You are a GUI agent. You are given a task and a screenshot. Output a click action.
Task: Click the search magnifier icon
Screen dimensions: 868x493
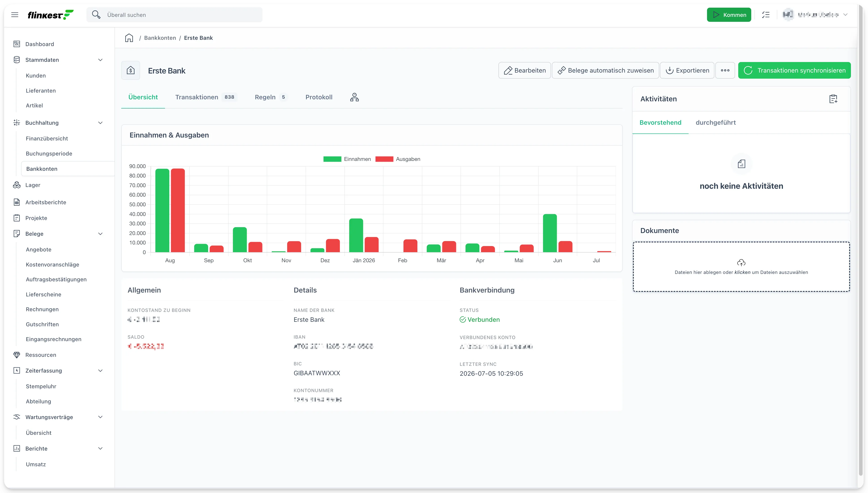pyautogui.click(x=96, y=15)
